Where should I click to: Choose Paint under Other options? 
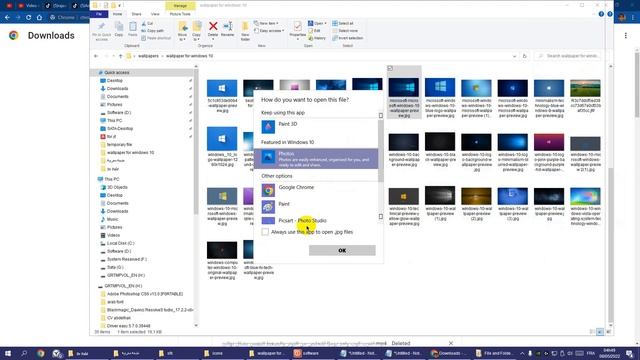pyautogui.click(x=316, y=206)
